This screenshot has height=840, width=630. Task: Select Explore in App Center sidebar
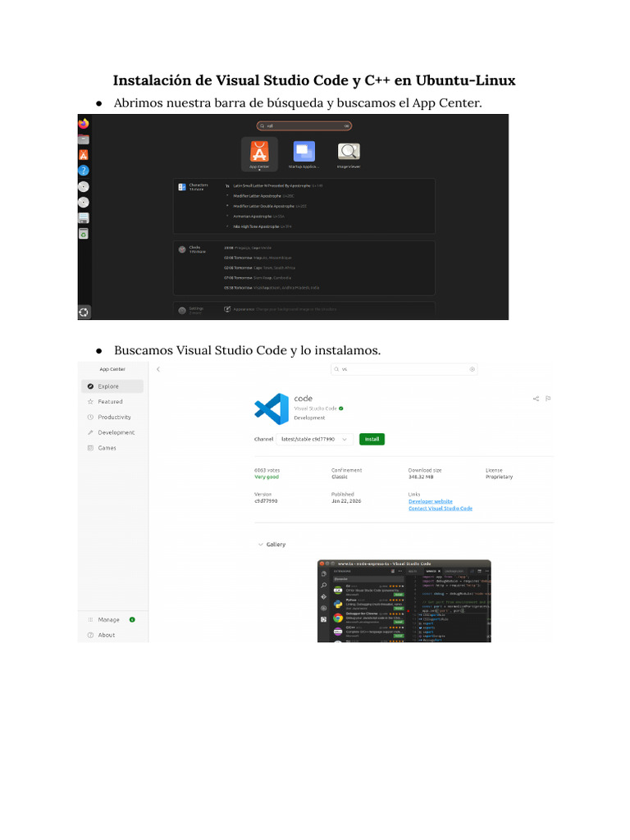tap(112, 386)
